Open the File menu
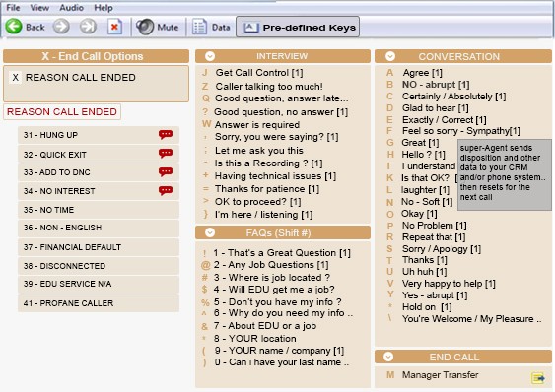555x392 pixels. pyautogui.click(x=13, y=8)
